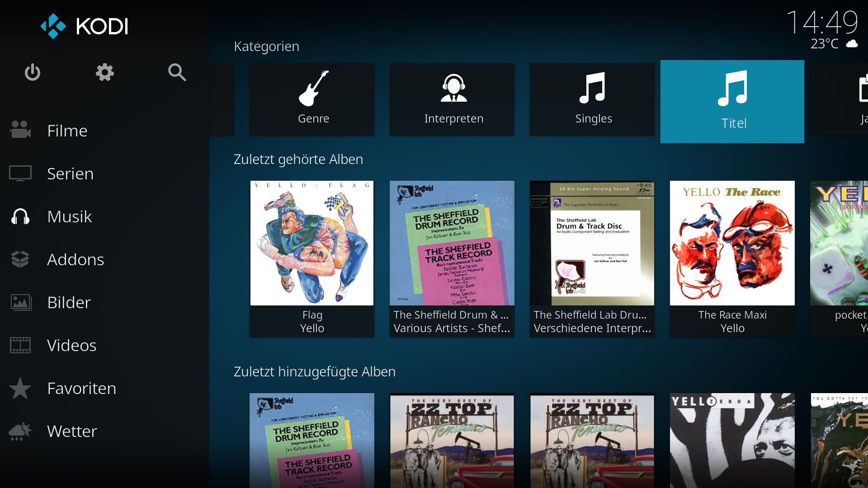Click 'Yello' artist text under The Race Maxi
Viewport: 868px width, 488px height.
pyautogui.click(x=732, y=328)
